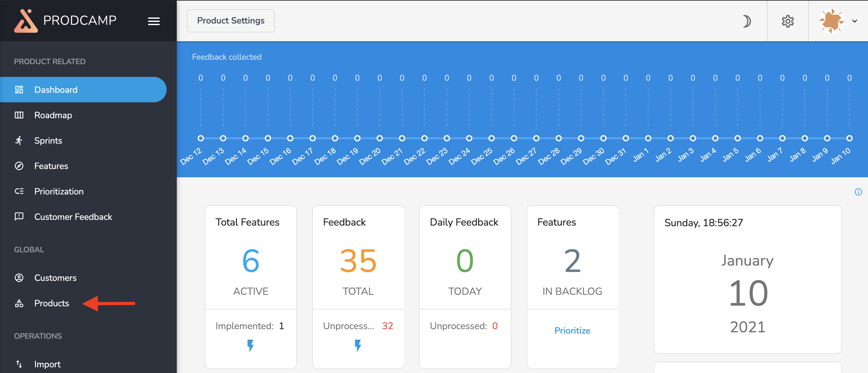The height and width of the screenshot is (373, 868).
Task: Click Daily Unprocessed value 0
Action: (495, 326)
